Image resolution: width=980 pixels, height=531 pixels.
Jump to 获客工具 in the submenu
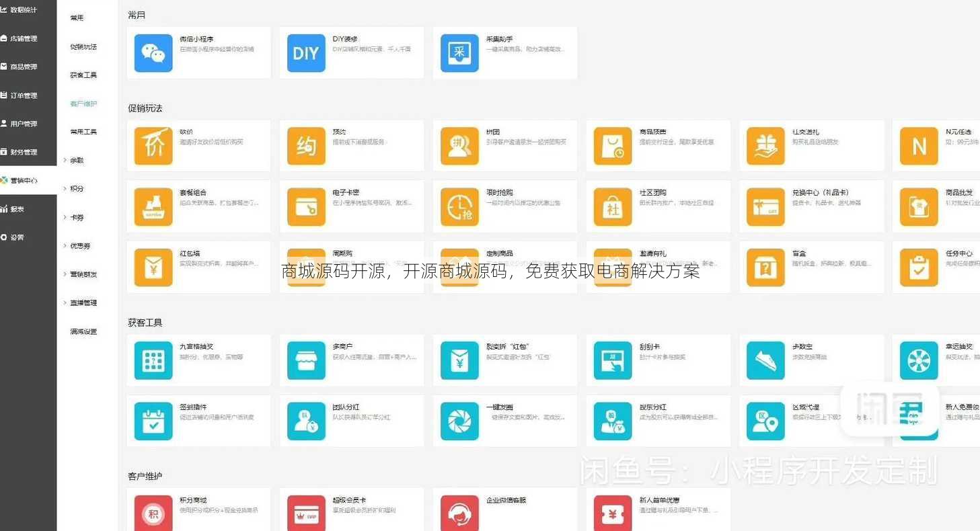tap(83, 75)
